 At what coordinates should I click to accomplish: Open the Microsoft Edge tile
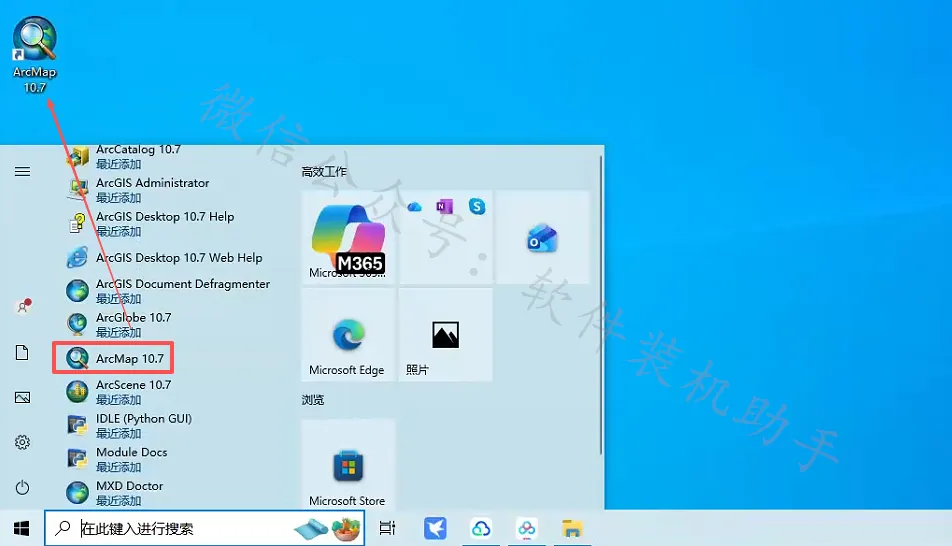[348, 335]
